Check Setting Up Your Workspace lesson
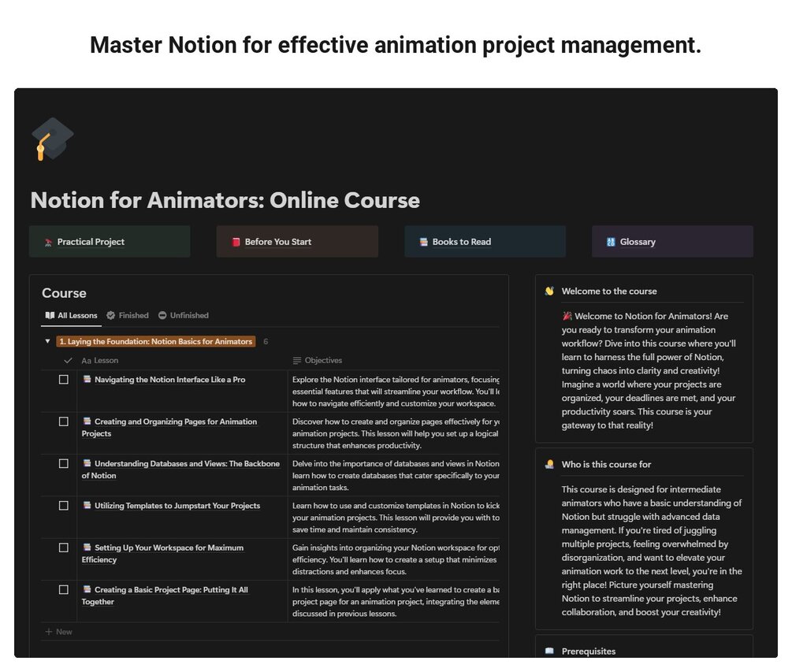Viewport: 792px width, 672px height. [x=64, y=548]
